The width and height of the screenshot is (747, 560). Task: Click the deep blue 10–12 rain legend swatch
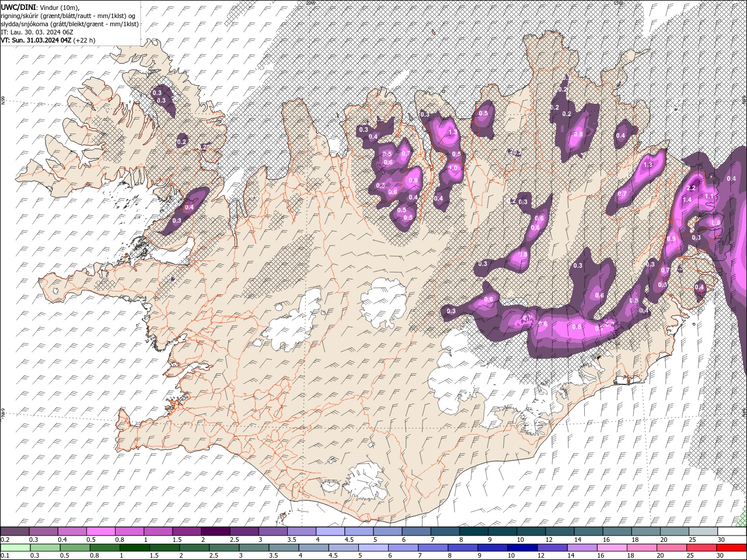[523, 548]
